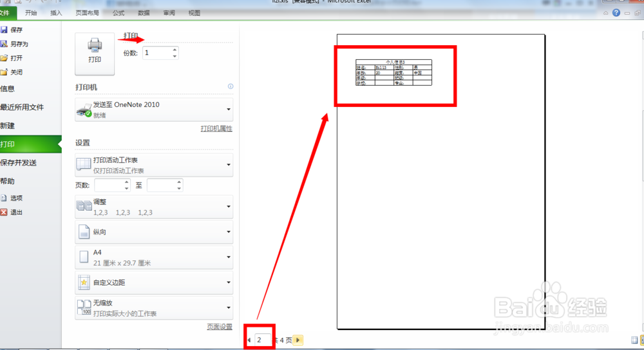Open the Help section in the sidebar

click(x=7, y=181)
